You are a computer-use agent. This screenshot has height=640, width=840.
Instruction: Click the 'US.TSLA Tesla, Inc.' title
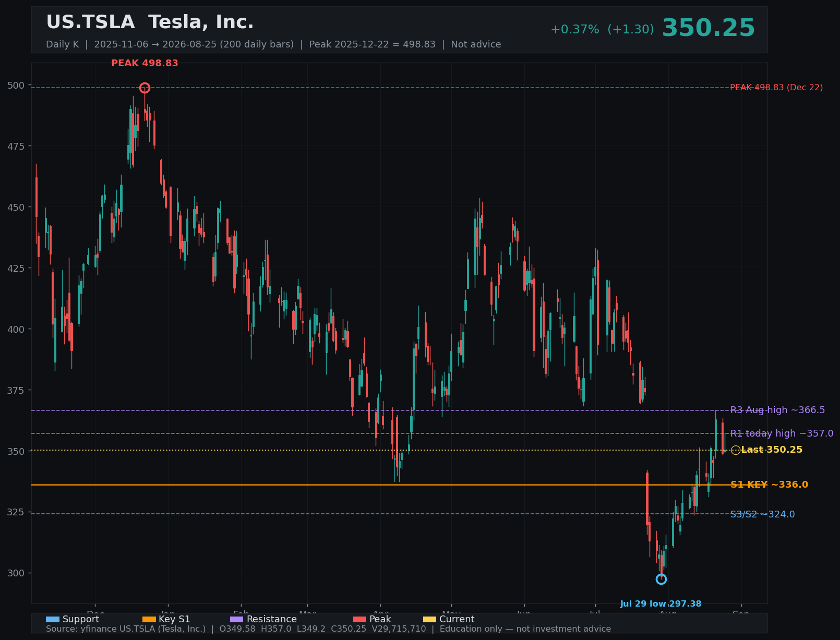click(150, 22)
